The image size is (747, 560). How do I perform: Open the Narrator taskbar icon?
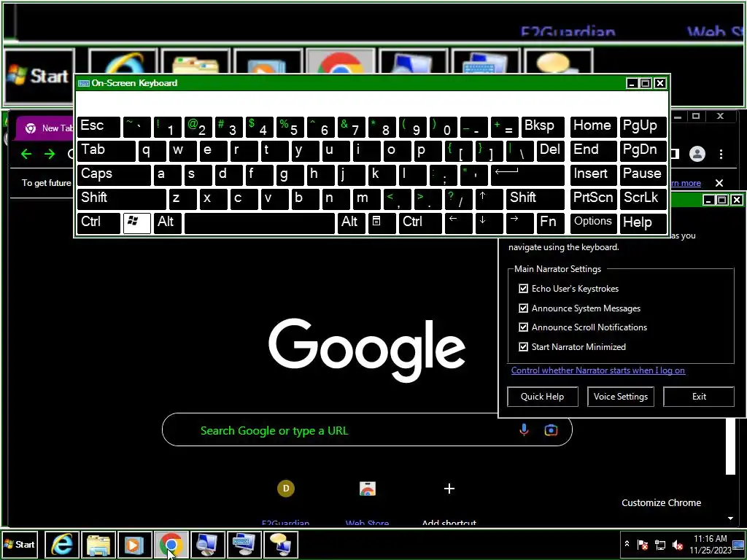coord(280,544)
